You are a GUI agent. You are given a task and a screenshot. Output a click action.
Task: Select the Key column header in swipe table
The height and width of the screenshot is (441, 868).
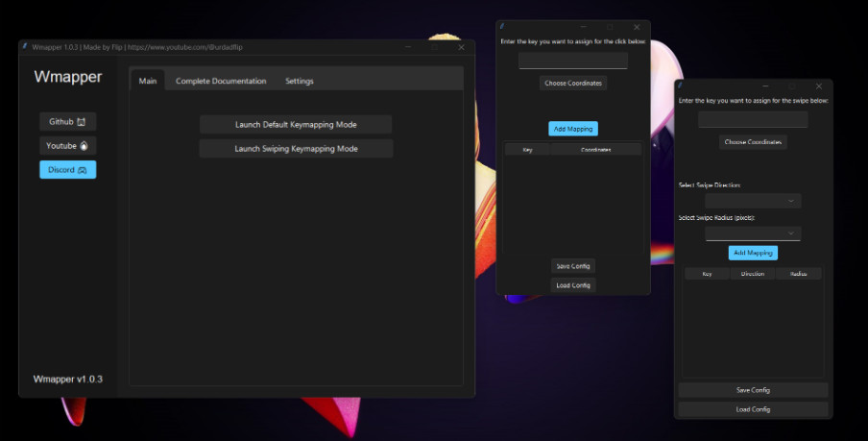pos(707,274)
